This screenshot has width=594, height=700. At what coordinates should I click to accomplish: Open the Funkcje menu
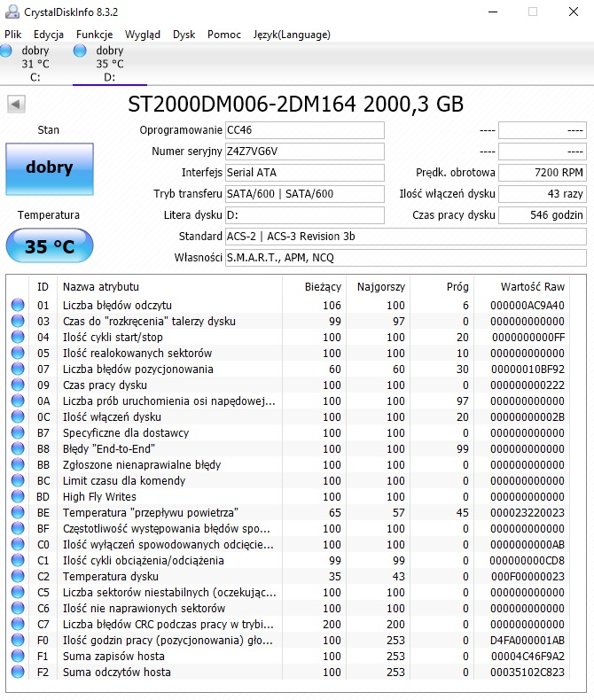tap(94, 35)
